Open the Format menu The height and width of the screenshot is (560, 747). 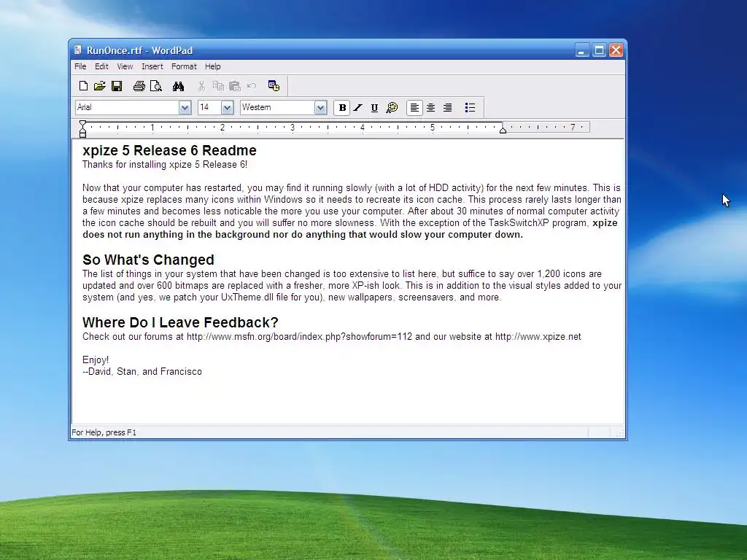(184, 66)
